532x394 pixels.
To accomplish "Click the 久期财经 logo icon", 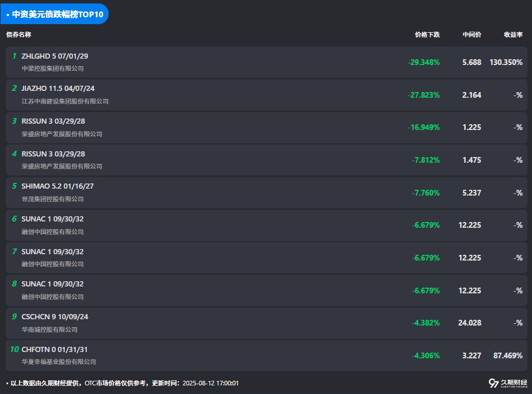I will pos(493,383).
